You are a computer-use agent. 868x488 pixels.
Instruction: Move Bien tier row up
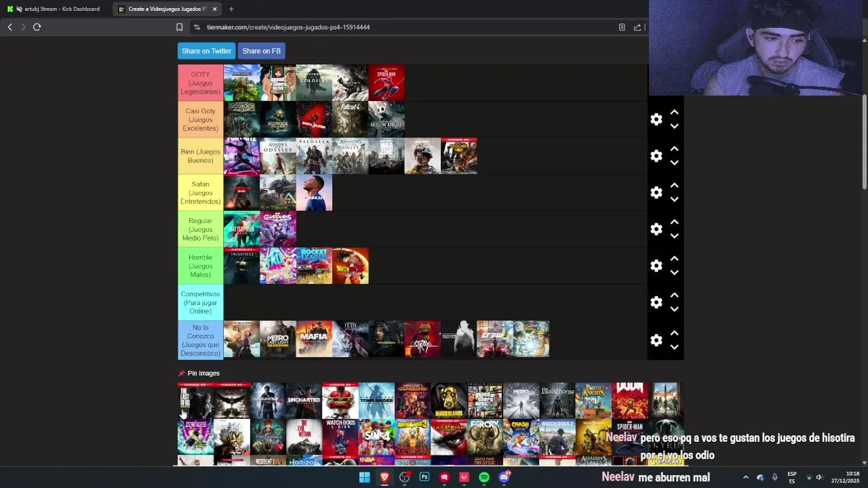coord(674,149)
